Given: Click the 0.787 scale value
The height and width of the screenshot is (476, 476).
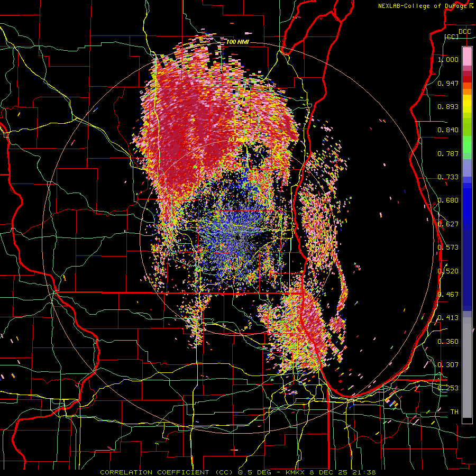Looking at the screenshot, I should 448,153.
